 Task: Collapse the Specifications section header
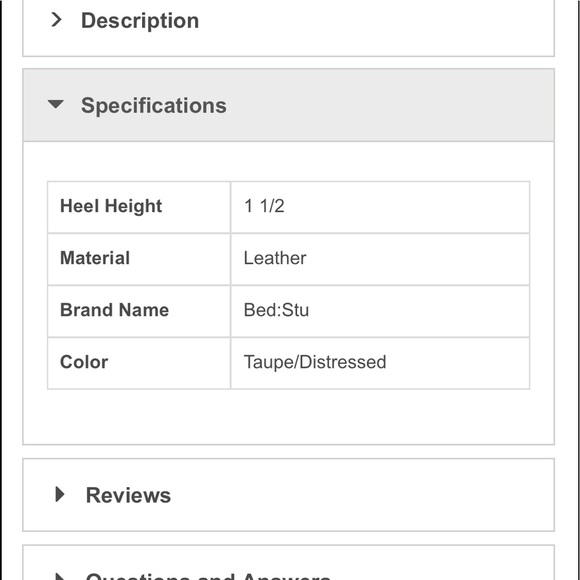click(289, 105)
